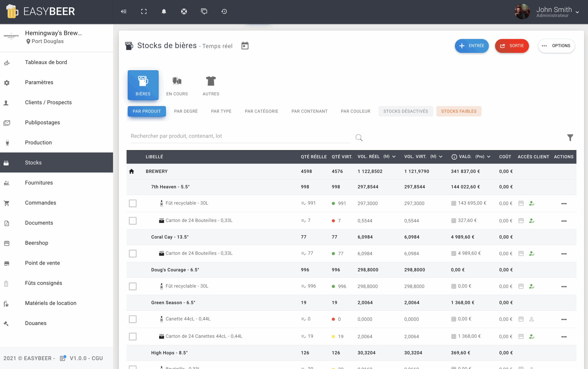Click the STOCKS FAIBLES orange filter chip
Image resolution: width=588 pixels, height=369 pixels.
458,111
